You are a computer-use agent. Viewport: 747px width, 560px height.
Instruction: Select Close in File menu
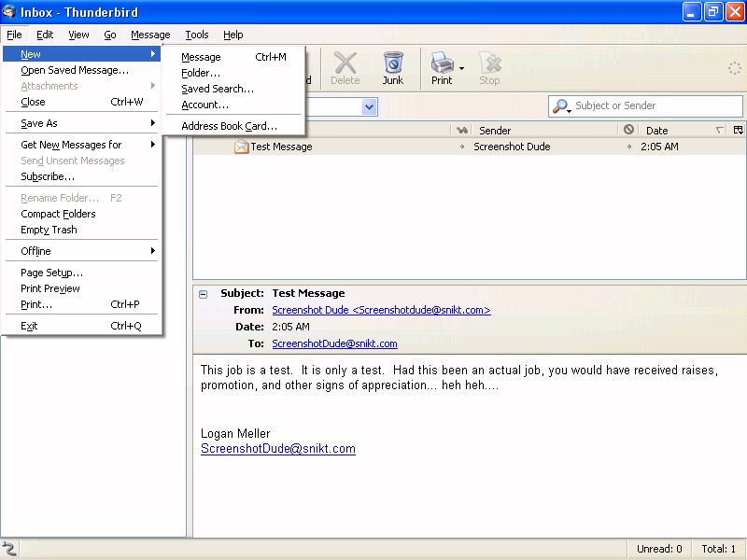[x=82, y=102]
